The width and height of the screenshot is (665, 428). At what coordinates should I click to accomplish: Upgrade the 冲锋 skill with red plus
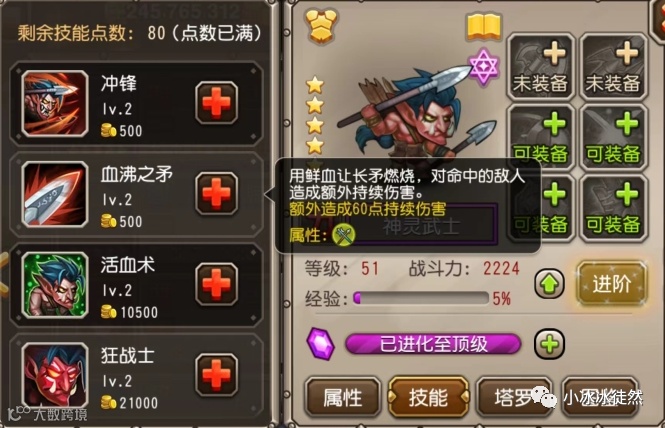tap(216, 103)
